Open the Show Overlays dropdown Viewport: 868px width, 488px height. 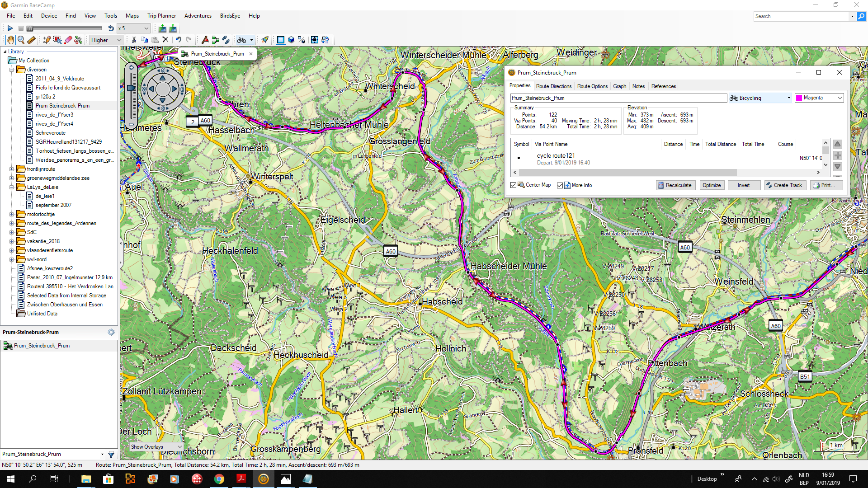coord(156,447)
